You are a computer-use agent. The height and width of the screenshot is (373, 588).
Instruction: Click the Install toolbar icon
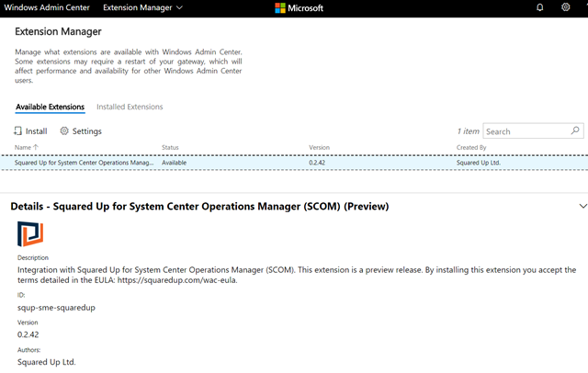pos(17,130)
